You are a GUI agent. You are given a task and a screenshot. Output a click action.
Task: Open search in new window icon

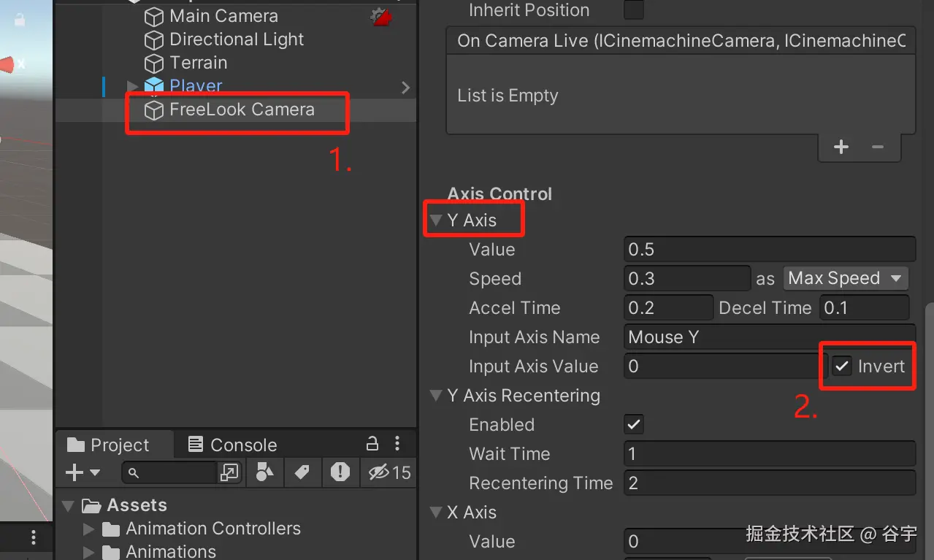click(x=229, y=473)
